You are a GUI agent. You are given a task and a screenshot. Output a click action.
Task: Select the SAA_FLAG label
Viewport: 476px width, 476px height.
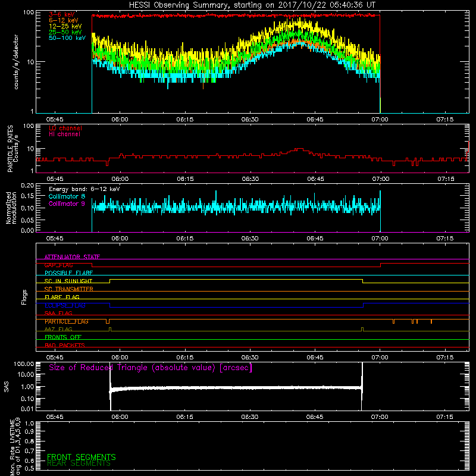(x=58, y=314)
